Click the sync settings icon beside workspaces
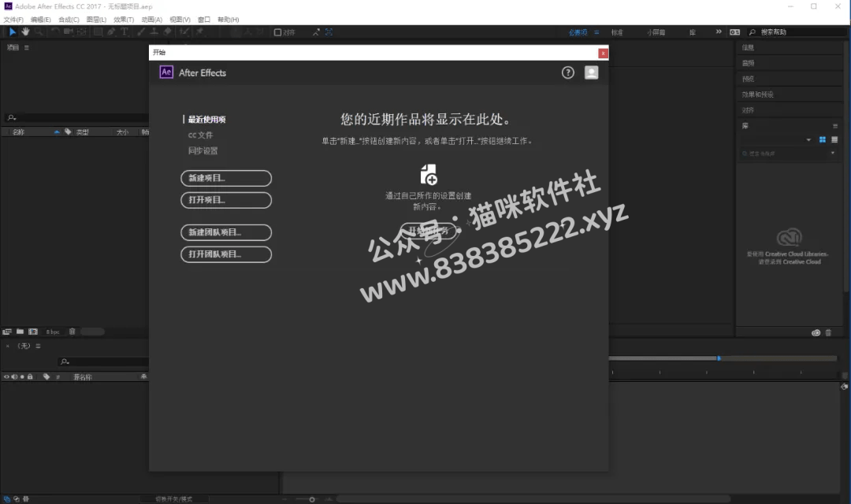Viewport: 851px width, 504px height. point(734,32)
